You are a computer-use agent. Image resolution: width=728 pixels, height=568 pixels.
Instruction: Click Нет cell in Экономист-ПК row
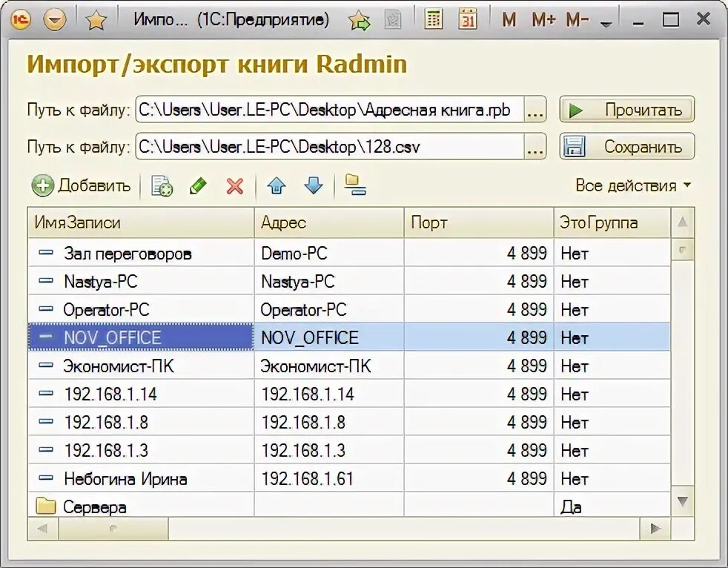(x=612, y=366)
